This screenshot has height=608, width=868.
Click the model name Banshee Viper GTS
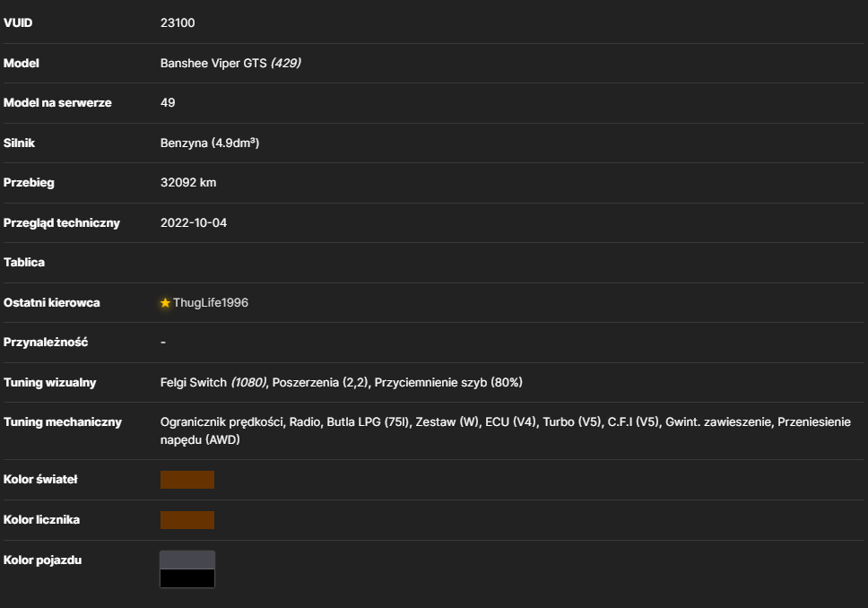[213, 63]
